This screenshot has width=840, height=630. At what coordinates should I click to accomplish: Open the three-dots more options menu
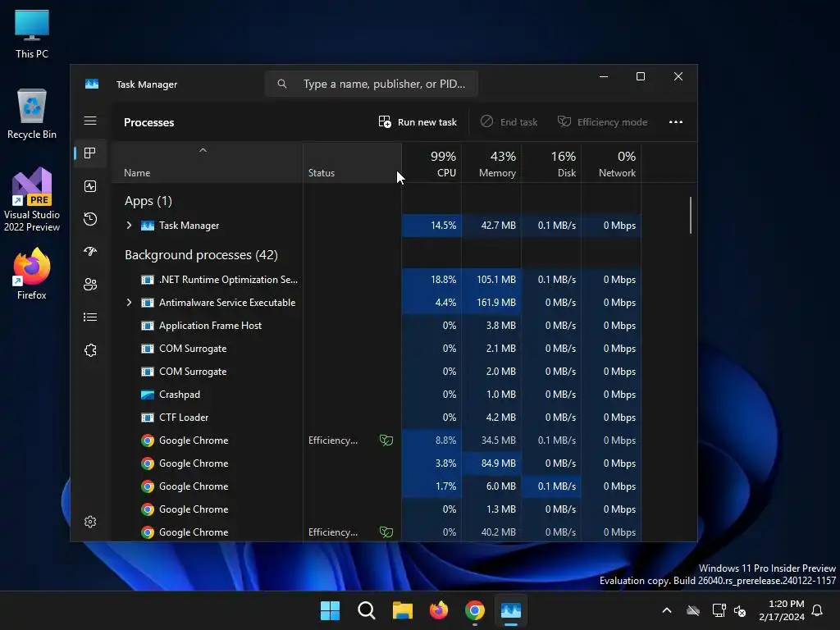coord(676,122)
